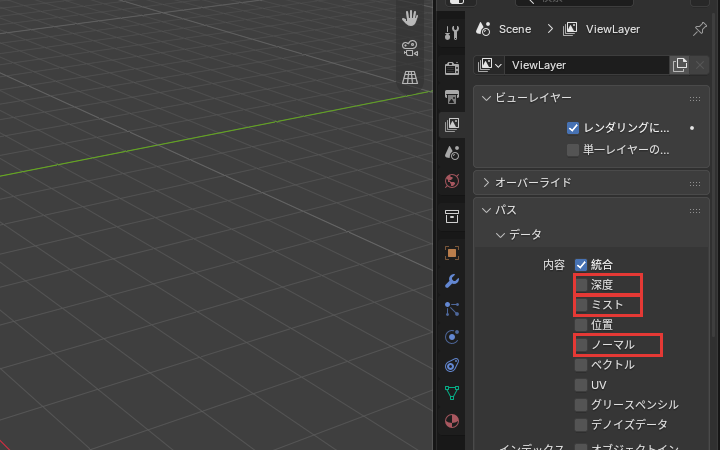Open the Particles properties tab
The height and width of the screenshot is (450, 720).
pyautogui.click(x=452, y=309)
